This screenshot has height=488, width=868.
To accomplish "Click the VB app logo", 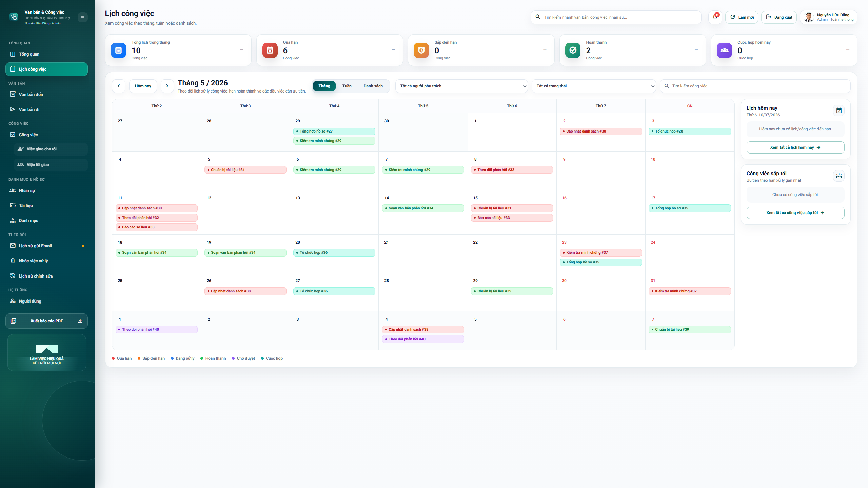I will pyautogui.click(x=14, y=17).
